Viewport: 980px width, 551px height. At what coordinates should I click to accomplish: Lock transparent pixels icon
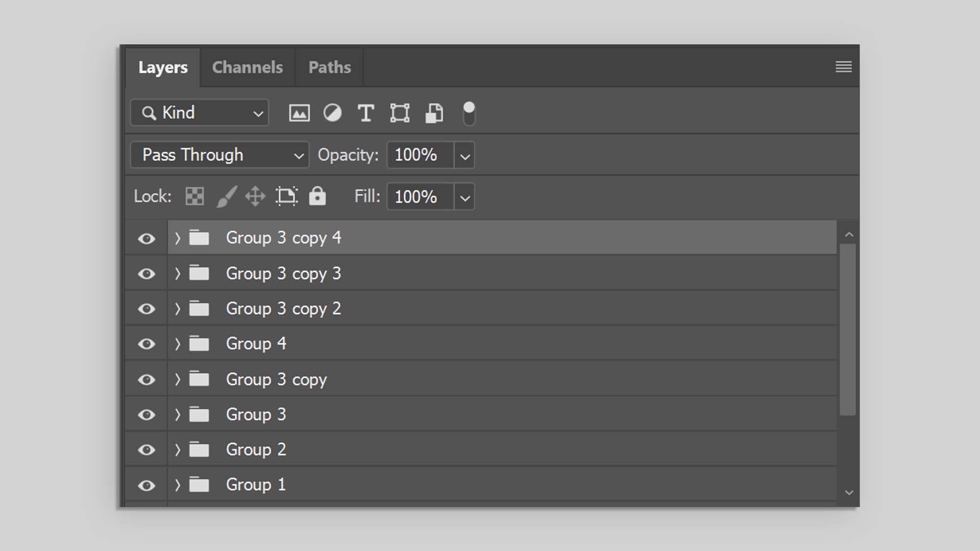[x=194, y=196]
